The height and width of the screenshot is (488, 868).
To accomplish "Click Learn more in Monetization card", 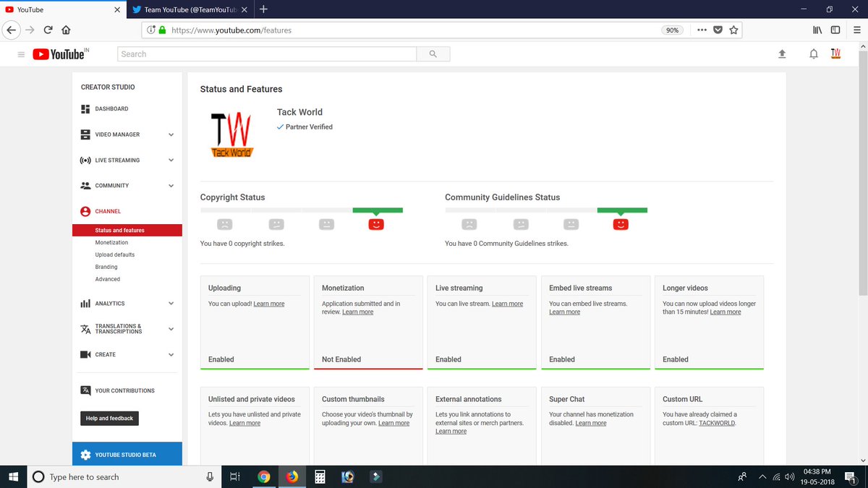I will pos(358,312).
